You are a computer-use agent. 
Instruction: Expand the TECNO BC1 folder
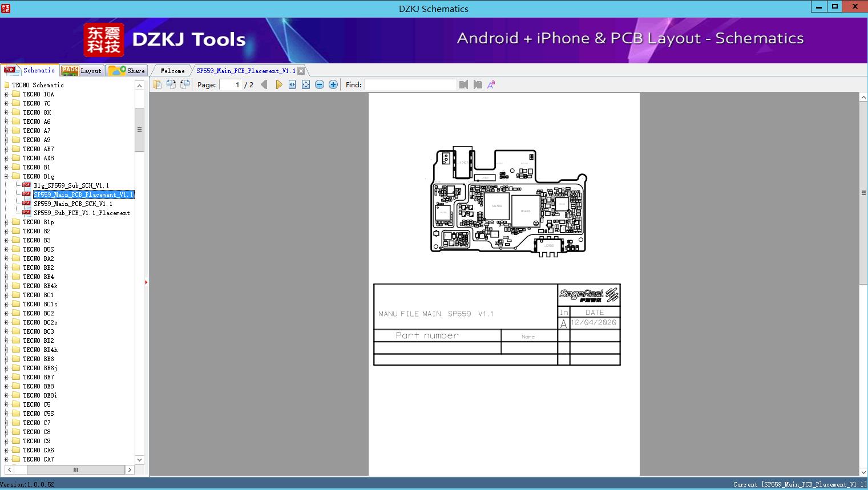coord(6,295)
